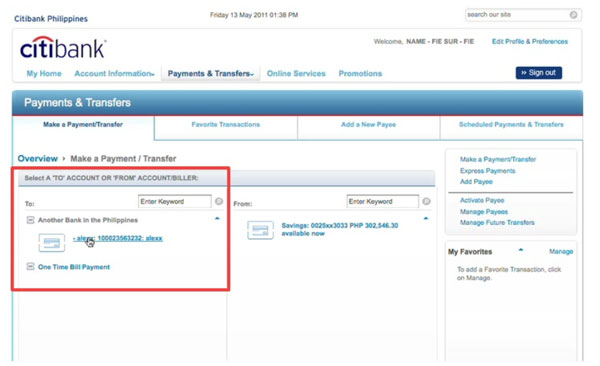
Task: Switch to the Add a New Payee tab
Action: (x=368, y=124)
